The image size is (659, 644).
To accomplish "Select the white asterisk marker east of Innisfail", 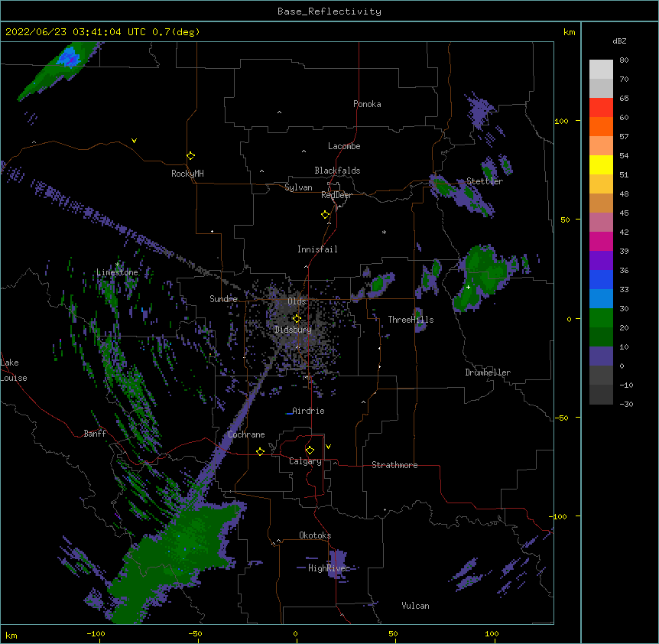I will (x=384, y=232).
